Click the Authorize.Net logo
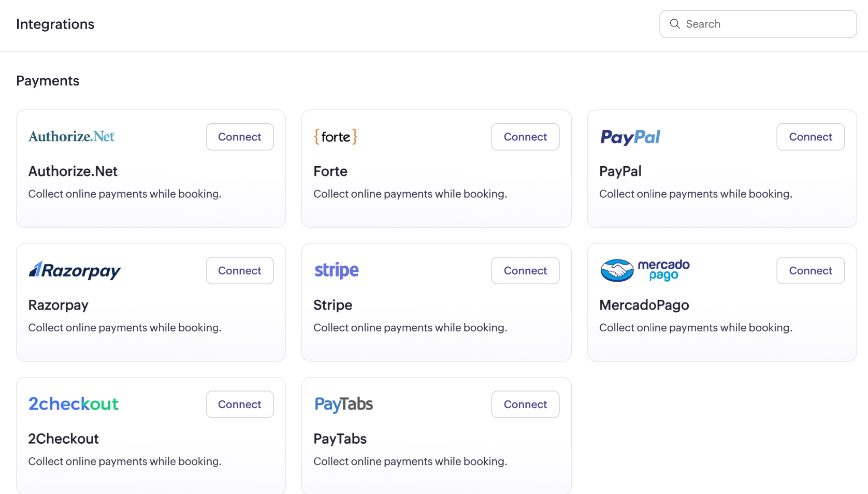Viewport: 868px width, 494px height. [71, 137]
